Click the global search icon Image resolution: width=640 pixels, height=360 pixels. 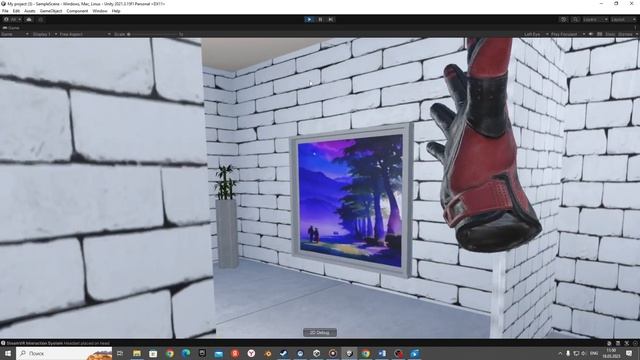pyautogui.click(x=575, y=19)
